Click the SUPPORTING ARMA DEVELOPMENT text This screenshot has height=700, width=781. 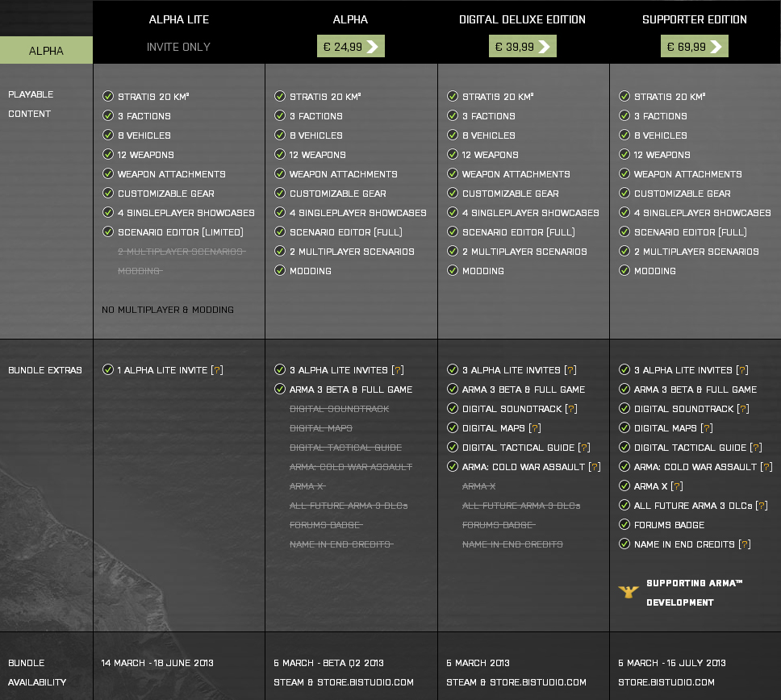695,593
